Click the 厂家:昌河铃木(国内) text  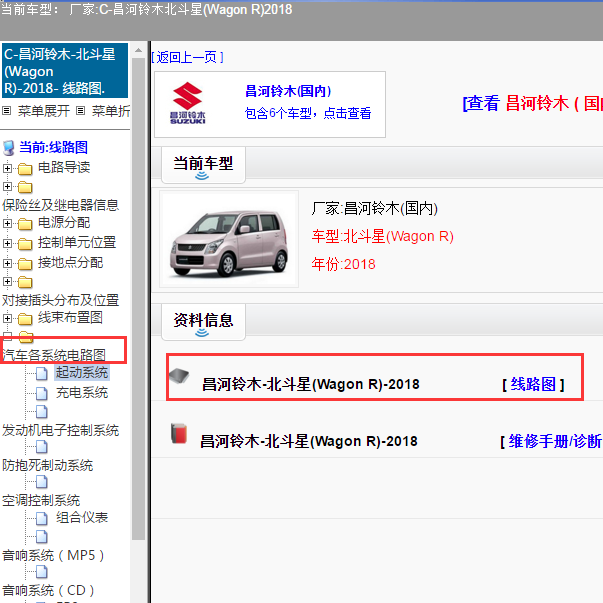point(375,208)
